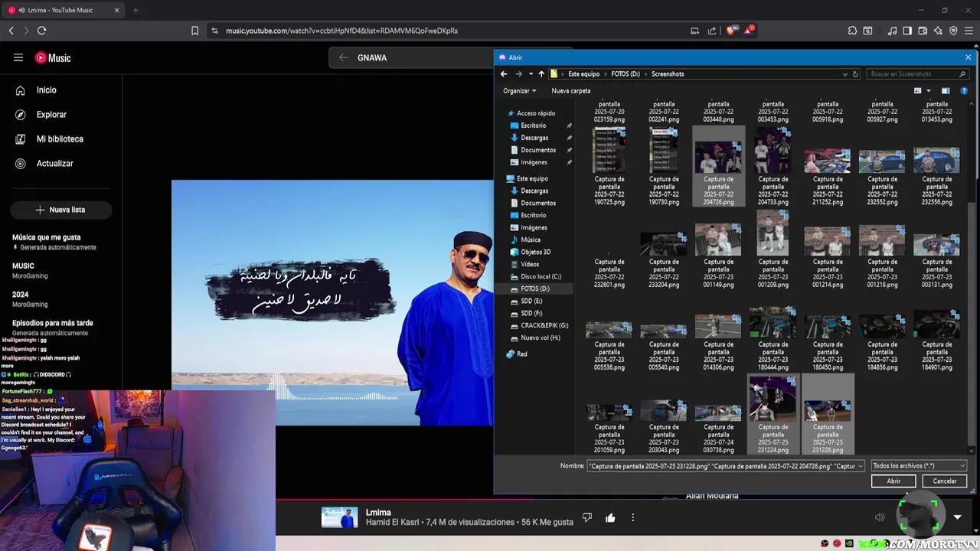Screen dimensions: 980x551
Task: Open Disco local (C:) drive
Action: [541, 276]
